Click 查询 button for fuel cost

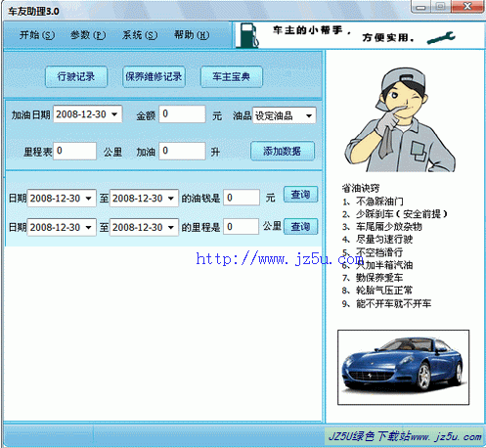tap(300, 195)
